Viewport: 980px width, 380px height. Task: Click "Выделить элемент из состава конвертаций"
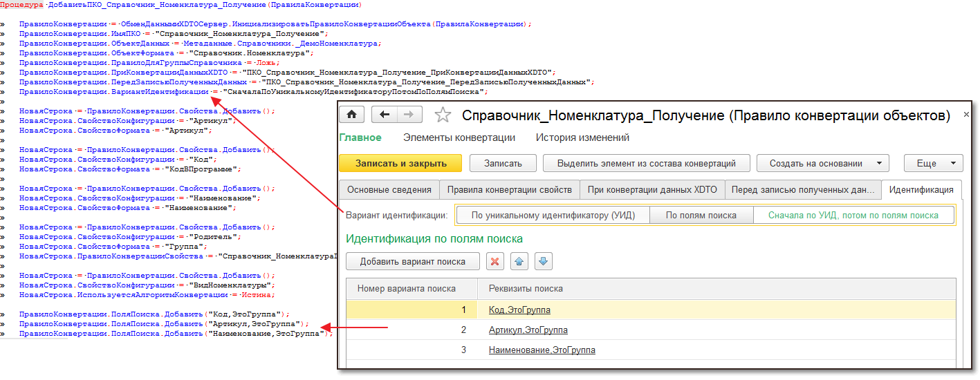tap(645, 163)
